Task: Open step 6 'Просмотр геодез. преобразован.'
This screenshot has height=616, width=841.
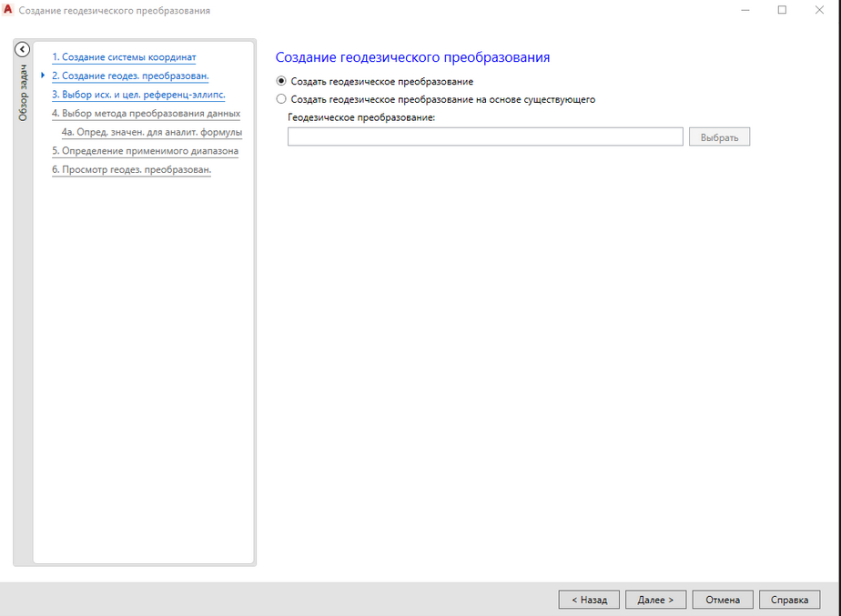Action: click(131, 169)
